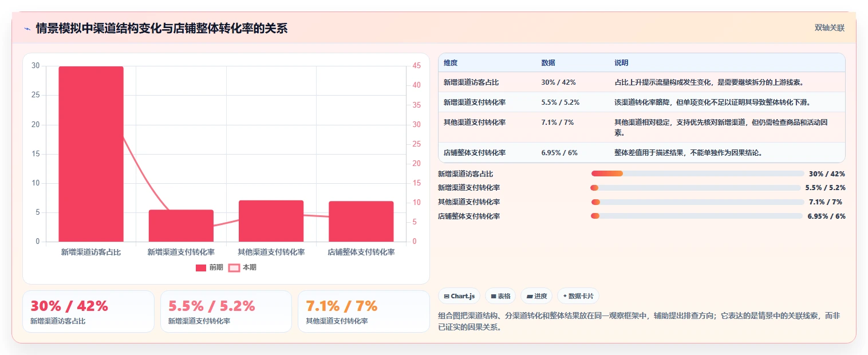Click table cell 6.95% / 6% in 店铺整体支付转化率 row
The width and height of the screenshot is (868, 355).
click(559, 153)
